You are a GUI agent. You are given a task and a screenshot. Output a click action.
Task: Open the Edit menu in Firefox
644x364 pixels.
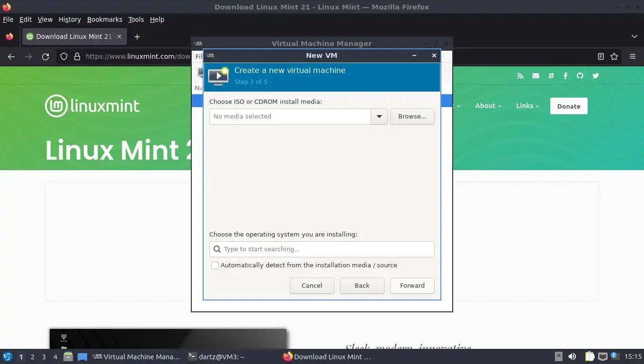(x=26, y=19)
